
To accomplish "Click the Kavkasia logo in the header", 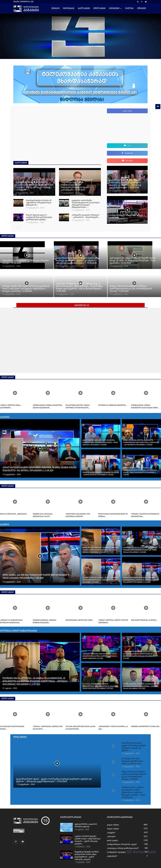I will (x=26, y=8).
